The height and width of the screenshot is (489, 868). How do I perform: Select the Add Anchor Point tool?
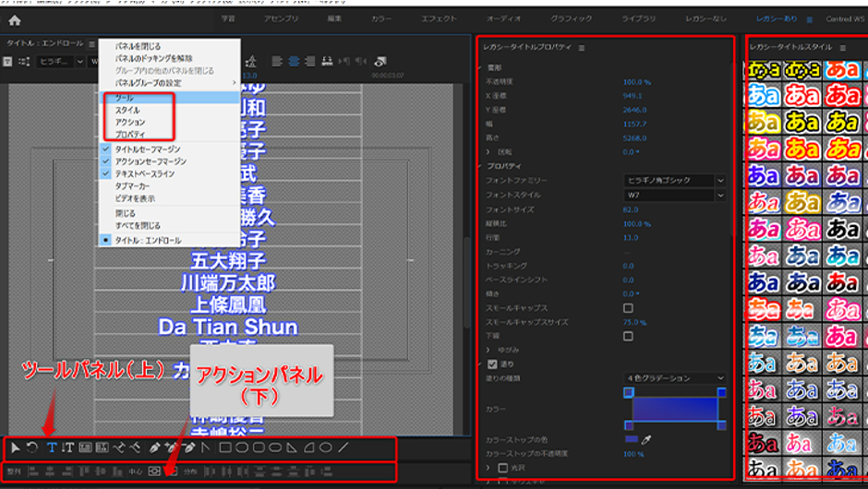pos(171,447)
